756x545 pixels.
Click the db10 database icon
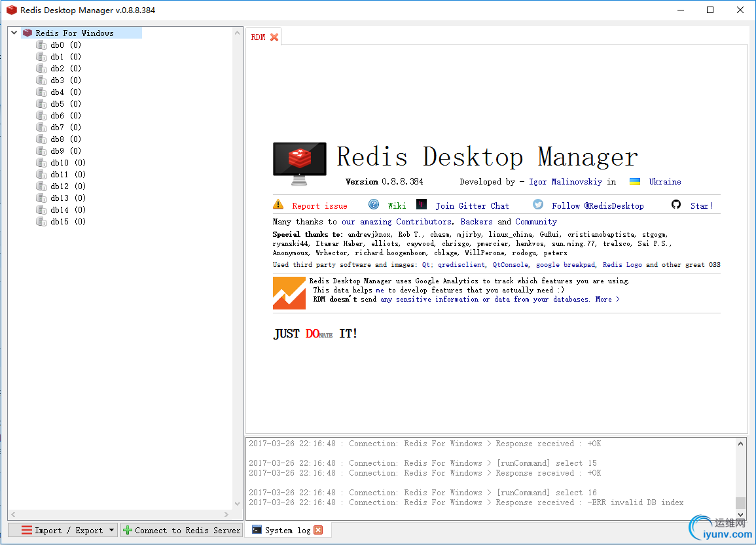pyautogui.click(x=41, y=162)
